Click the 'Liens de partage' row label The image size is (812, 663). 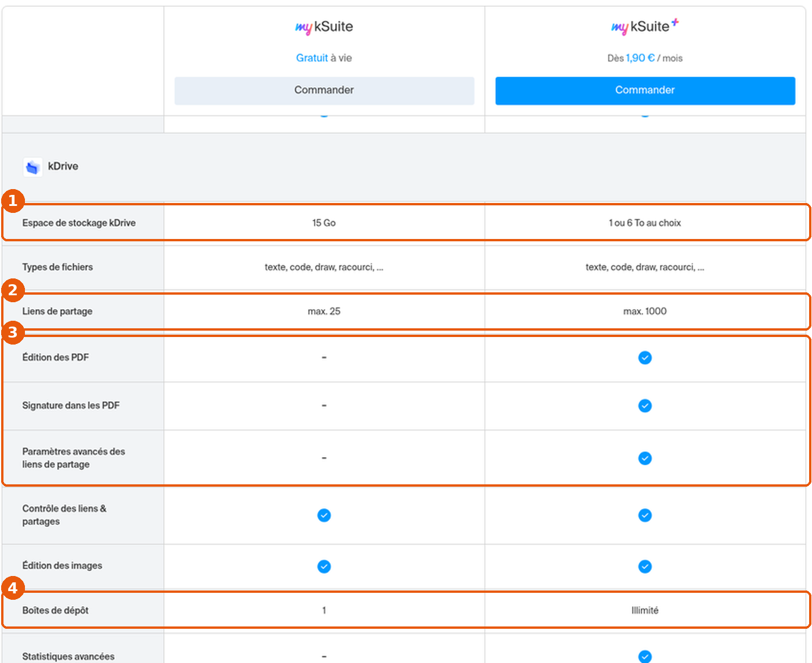57,311
